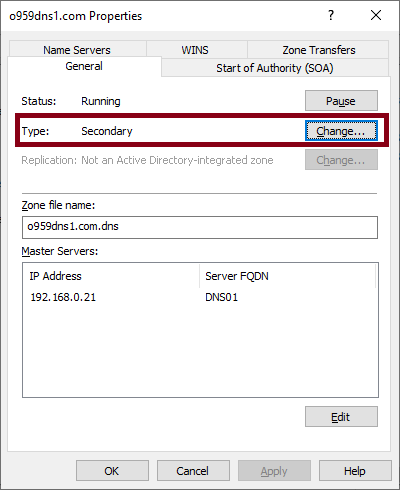Open Help for this dialog

tap(355, 471)
